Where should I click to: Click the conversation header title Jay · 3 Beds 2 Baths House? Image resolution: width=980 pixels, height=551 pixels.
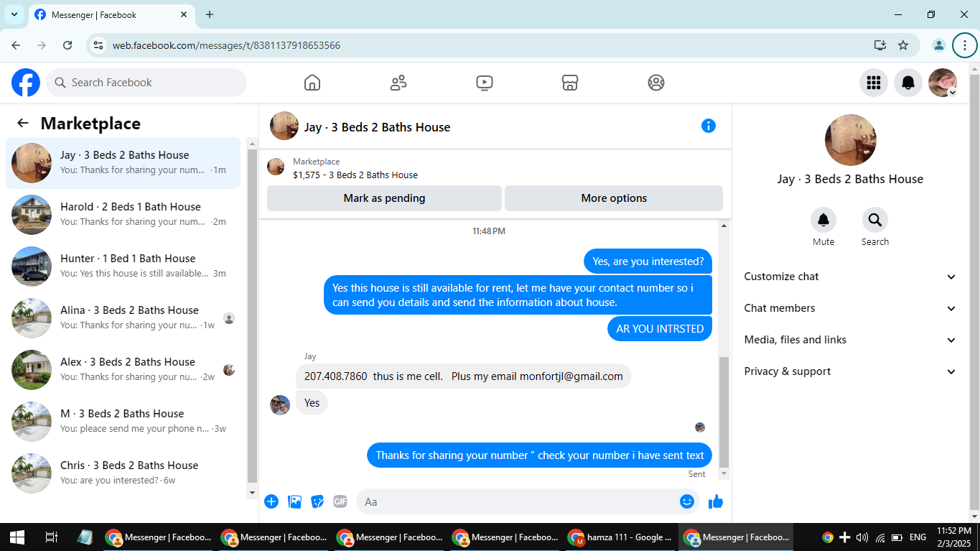tap(378, 127)
